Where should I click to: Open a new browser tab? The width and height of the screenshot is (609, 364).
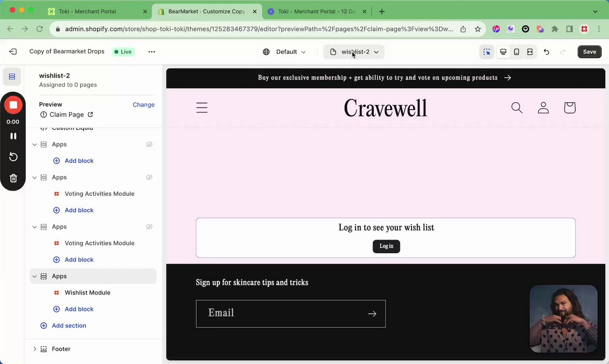382,11
